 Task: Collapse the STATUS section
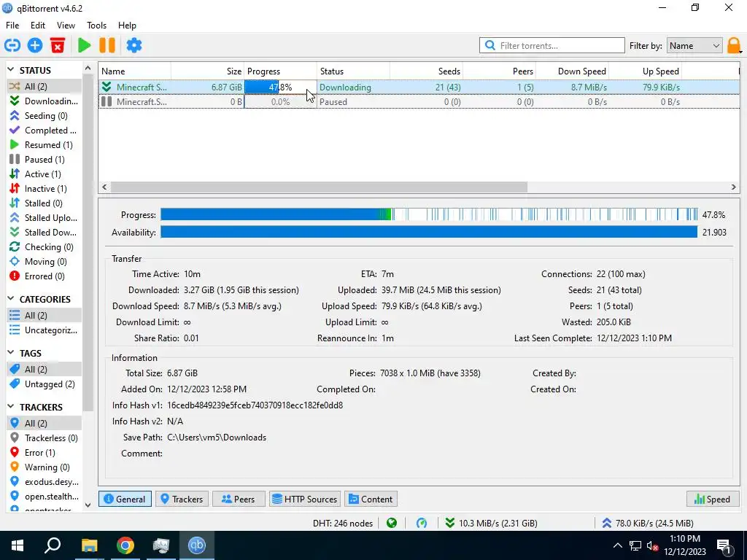pos(11,70)
